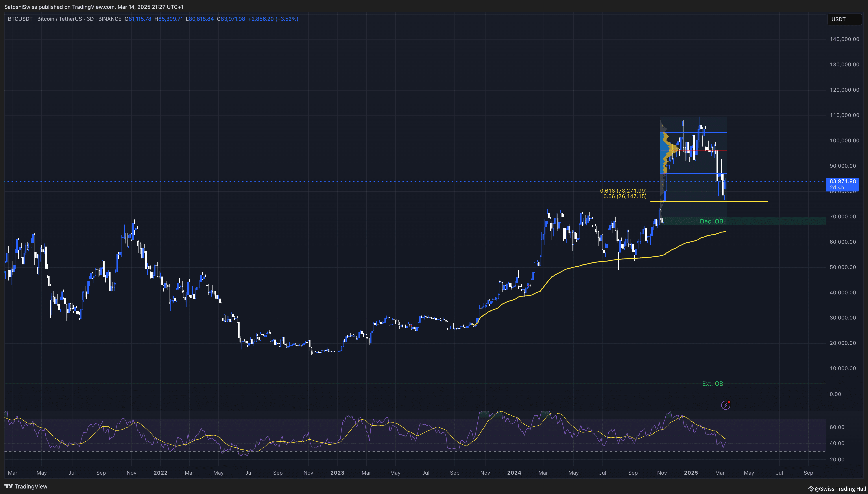Click the 2025 year label on the time axis
868x494 pixels.
coord(691,473)
